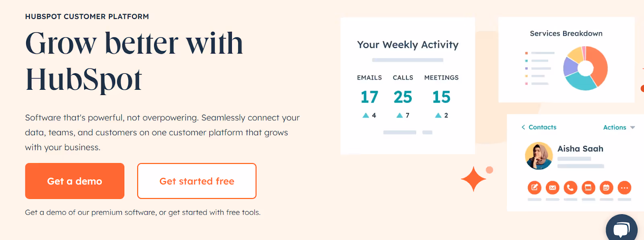The height and width of the screenshot is (240, 644).
Task: Go back to the Contacts list
Action: coord(543,127)
